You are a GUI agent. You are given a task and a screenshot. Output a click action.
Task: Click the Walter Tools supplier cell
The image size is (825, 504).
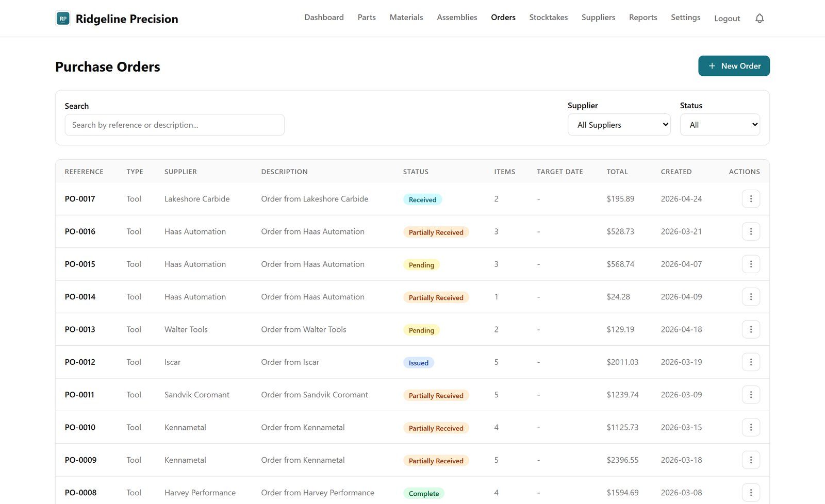coord(186,329)
